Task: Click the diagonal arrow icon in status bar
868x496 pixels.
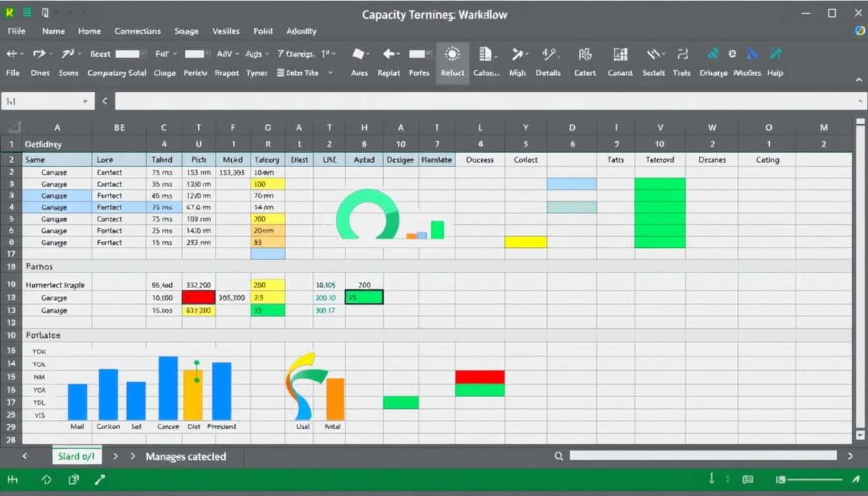Action: (x=99, y=480)
